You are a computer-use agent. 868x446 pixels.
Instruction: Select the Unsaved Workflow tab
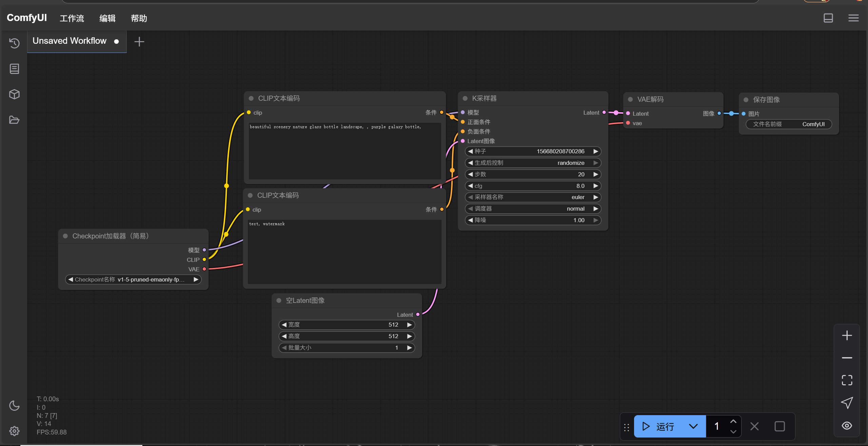click(x=70, y=41)
